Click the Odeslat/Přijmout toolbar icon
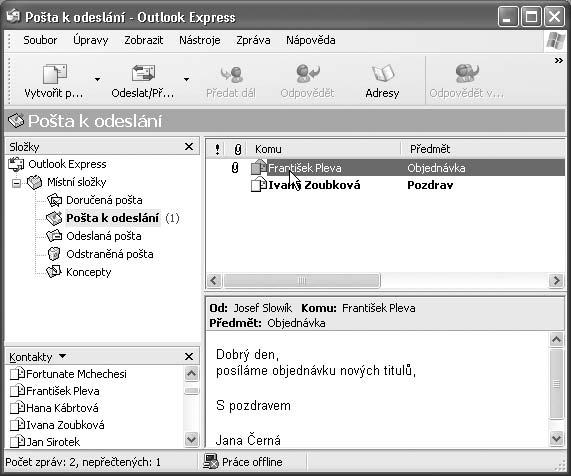Image resolution: width=571 pixels, height=476 pixels. pyautogui.click(x=143, y=73)
